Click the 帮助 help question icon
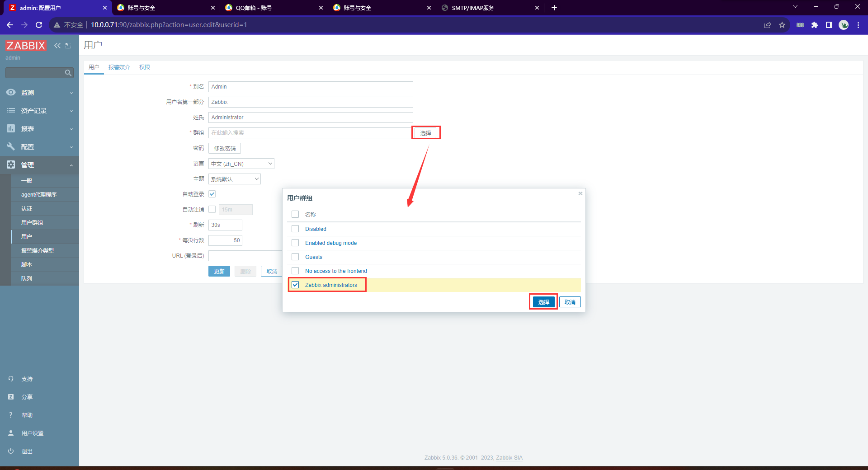 pyautogui.click(x=11, y=415)
